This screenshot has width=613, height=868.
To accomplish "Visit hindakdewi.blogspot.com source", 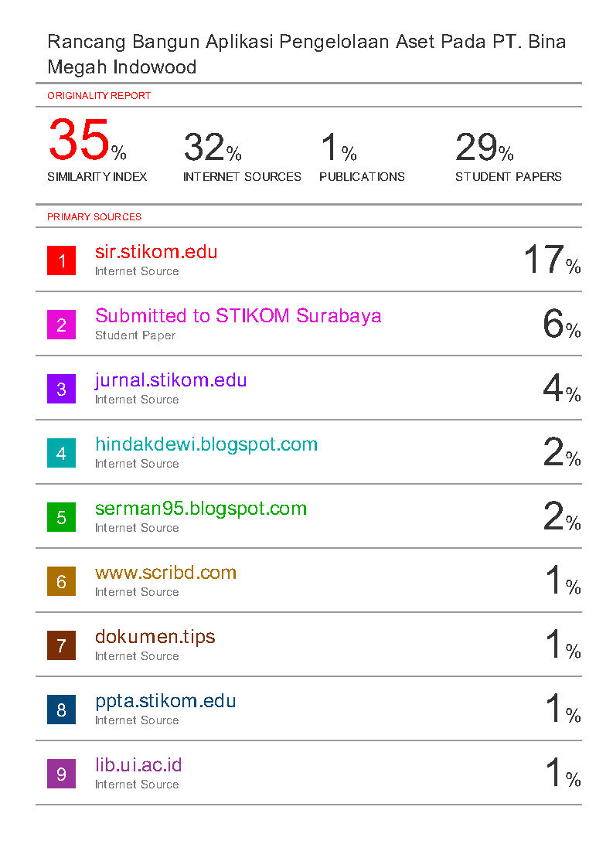I will (x=206, y=444).
